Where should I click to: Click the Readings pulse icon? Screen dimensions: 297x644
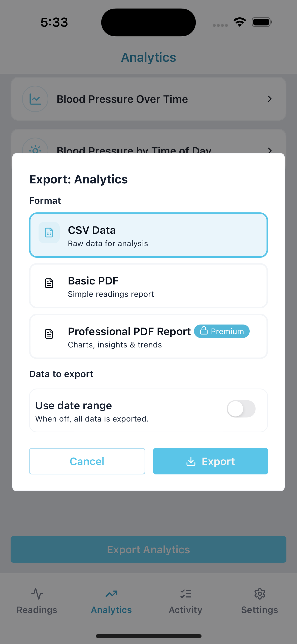[x=37, y=594]
